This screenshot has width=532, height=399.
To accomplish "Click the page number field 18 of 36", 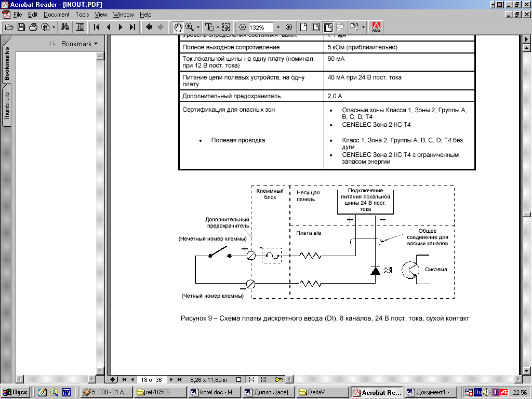I will pyautogui.click(x=152, y=380).
